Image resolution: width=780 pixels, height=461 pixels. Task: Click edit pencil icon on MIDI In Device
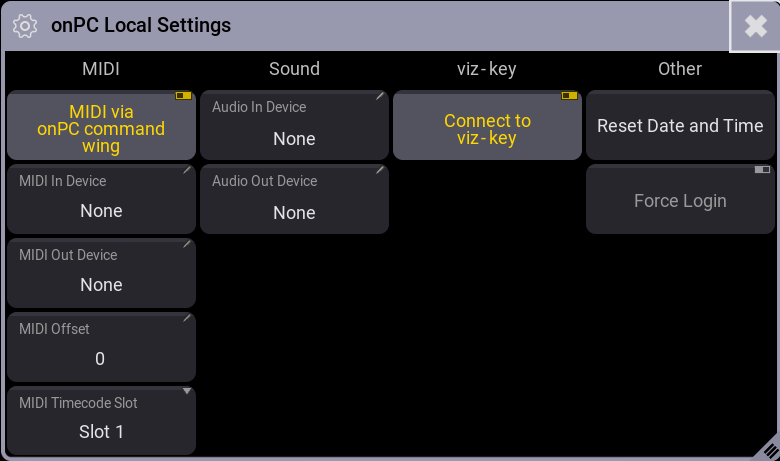pyautogui.click(x=187, y=170)
